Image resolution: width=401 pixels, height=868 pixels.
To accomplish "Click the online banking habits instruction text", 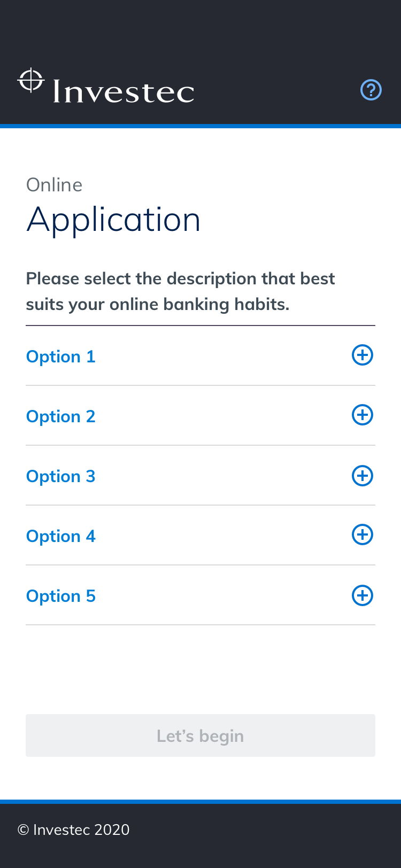I will click(x=180, y=291).
